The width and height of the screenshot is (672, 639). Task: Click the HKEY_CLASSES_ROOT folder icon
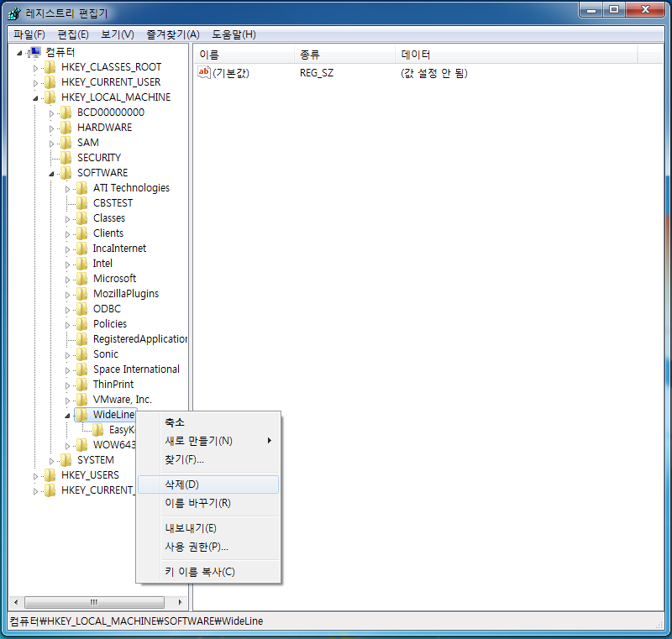[50, 67]
